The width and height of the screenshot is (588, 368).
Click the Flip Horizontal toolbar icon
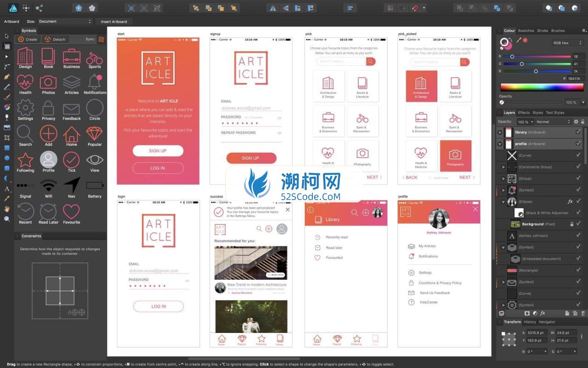coord(273,8)
